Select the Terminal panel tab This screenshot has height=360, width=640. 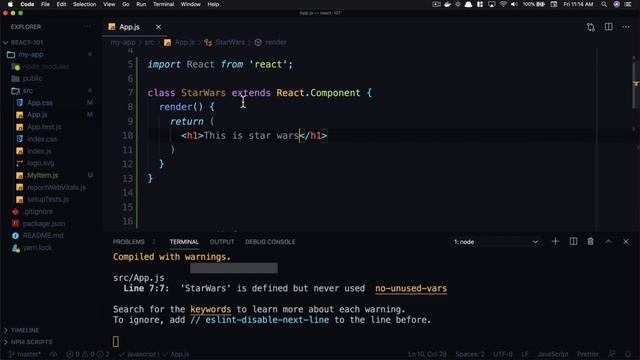tap(184, 242)
